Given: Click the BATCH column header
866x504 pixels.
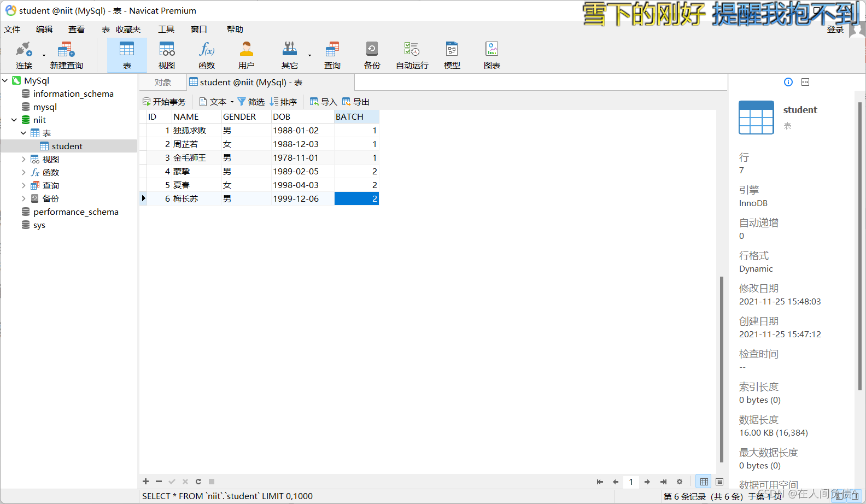Looking at the screenshot, I should 356,116.
